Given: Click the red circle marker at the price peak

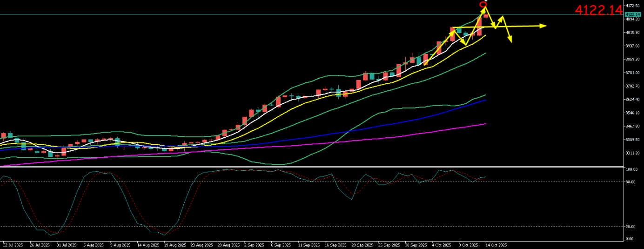Looking at the screenshot, I should [x=483, y=5].
